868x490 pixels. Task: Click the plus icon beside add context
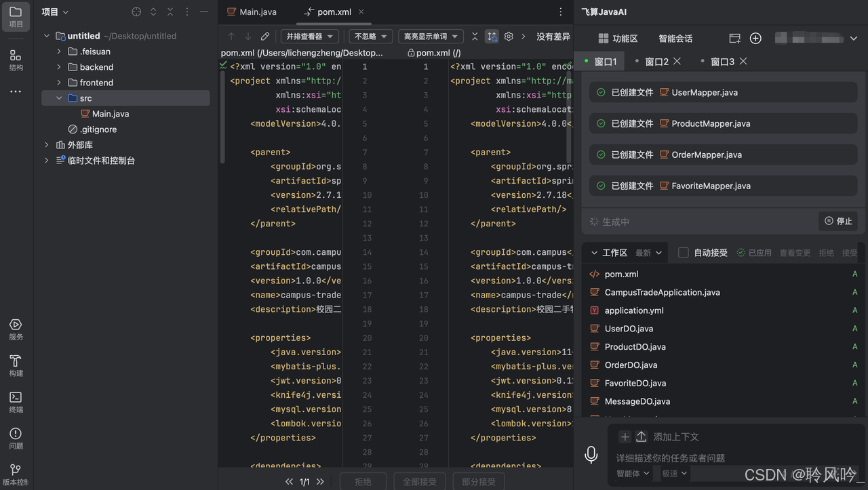(625, 436)
